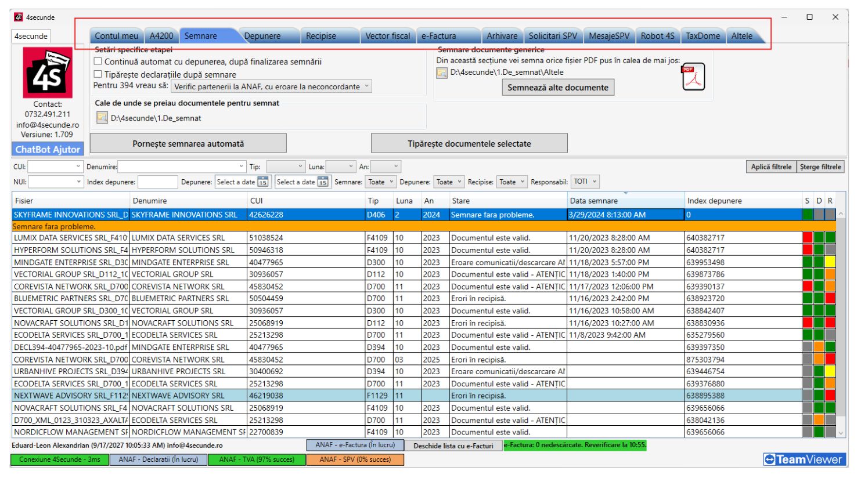Toggle Tipărește declarațiile după semnare checkbox

98,74
